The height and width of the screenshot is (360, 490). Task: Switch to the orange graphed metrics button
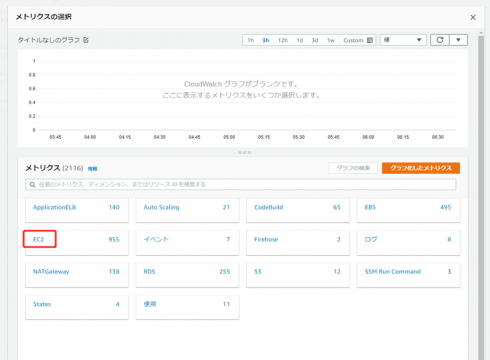421,168
